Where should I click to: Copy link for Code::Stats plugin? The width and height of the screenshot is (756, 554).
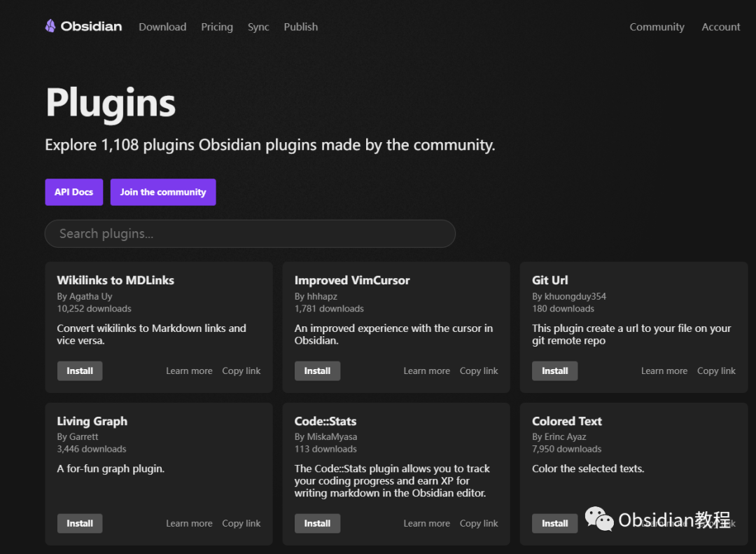(479, 524)
